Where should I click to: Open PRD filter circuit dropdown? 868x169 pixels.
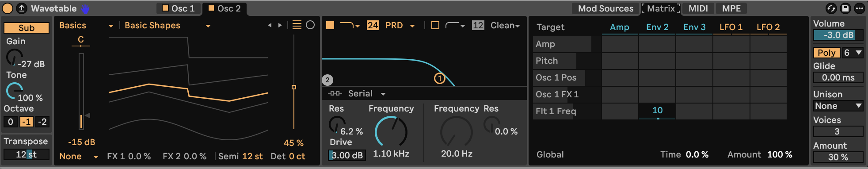(x=400, y=26)
